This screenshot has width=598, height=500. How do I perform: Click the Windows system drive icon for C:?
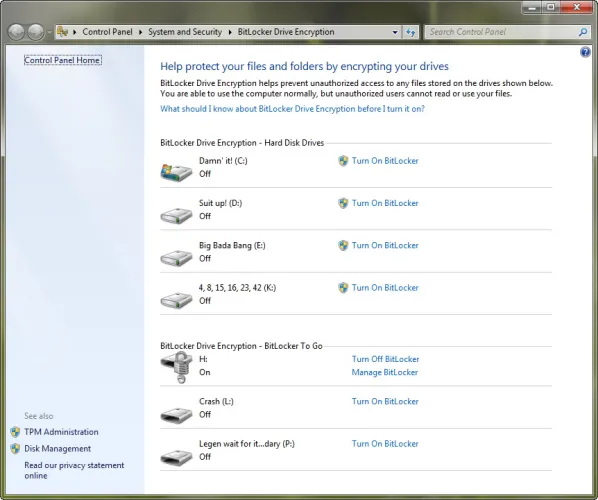point(176,172)
